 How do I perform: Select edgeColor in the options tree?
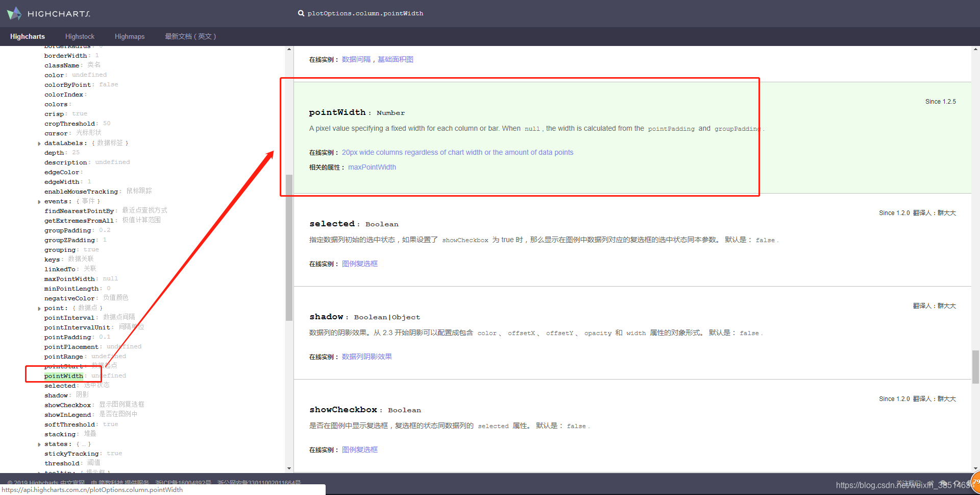(62, 172)
